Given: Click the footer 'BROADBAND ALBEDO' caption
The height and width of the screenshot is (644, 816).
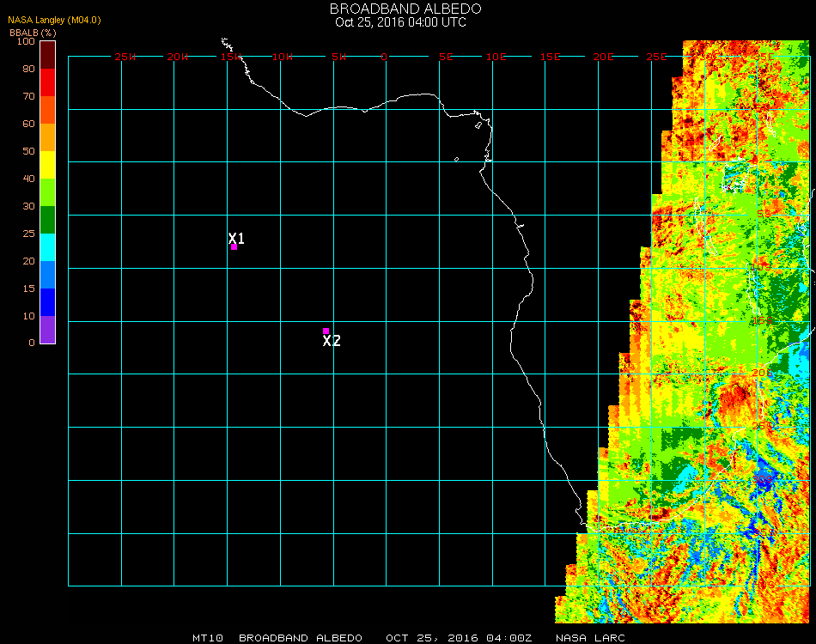Looking at the screenshot, I should tap(301, 638).
